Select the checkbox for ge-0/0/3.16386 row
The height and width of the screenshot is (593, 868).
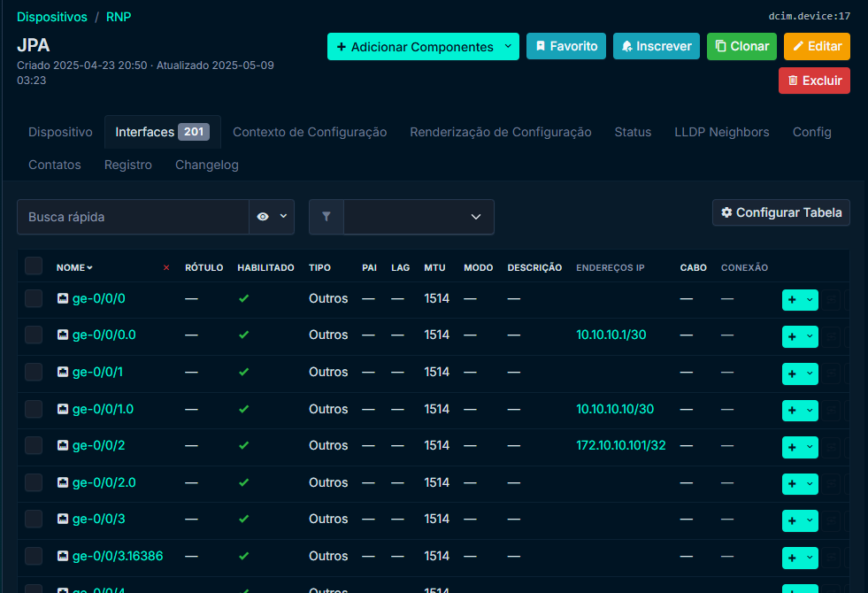click(x=34, y=557)
